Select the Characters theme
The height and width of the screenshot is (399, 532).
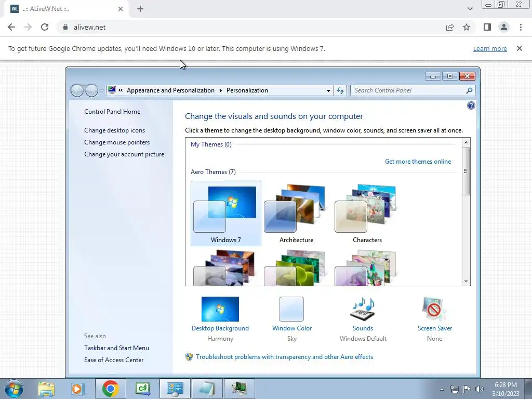(367, 214)
